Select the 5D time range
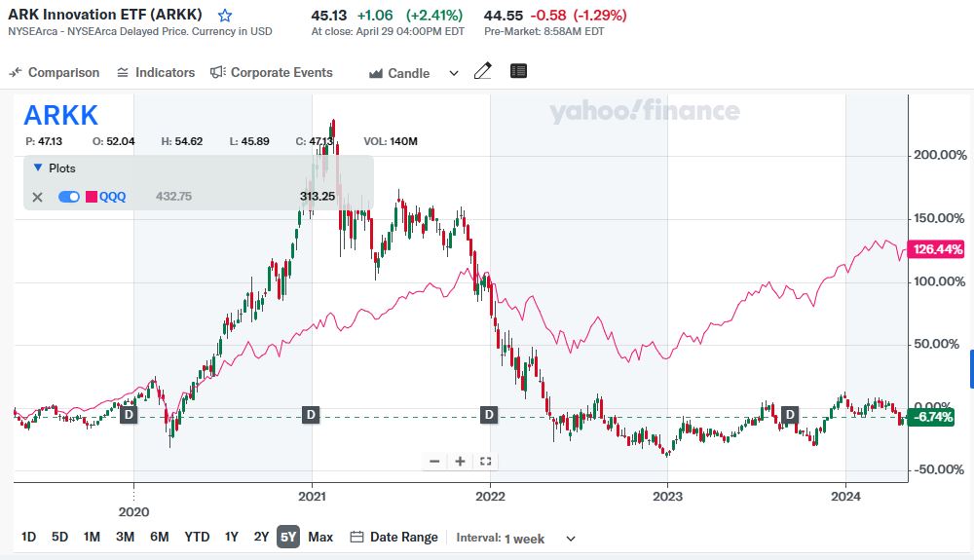The height and width of the screenshot is (560, 974). coord(59,537)
